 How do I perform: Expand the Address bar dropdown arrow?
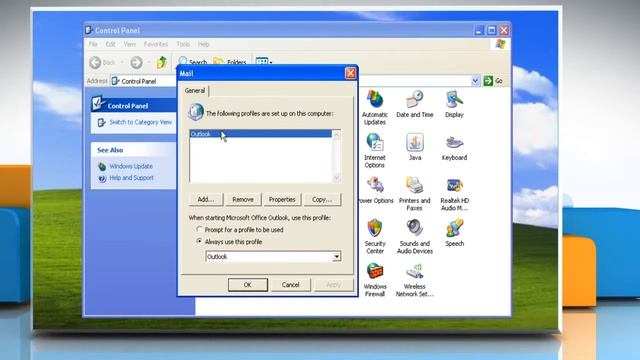pyautogui.click(x=475, y=81)
